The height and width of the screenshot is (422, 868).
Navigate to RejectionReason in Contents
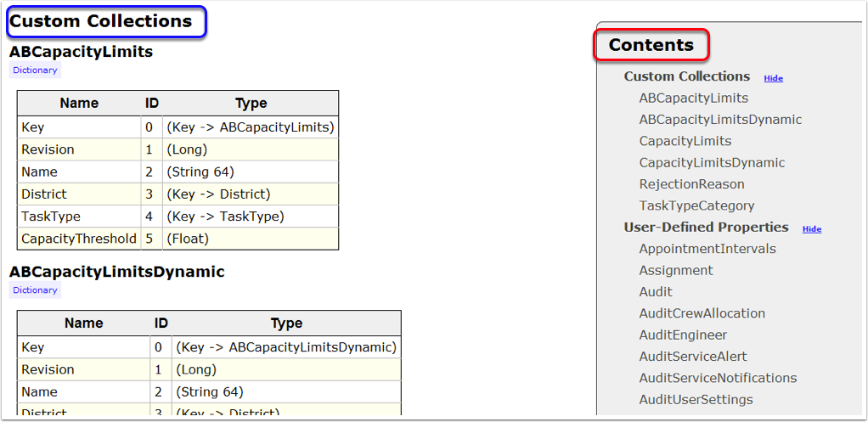point(691,184)
